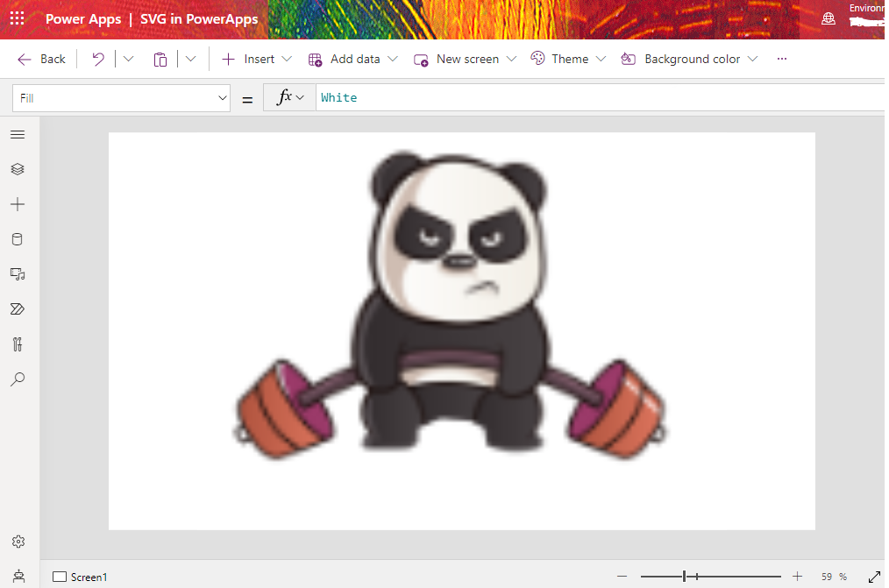Click into the formula bar with White

pos(601,97)
